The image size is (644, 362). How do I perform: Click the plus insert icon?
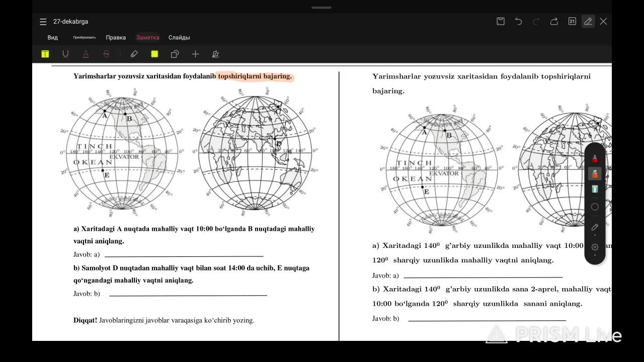click(x=195, y=54)
